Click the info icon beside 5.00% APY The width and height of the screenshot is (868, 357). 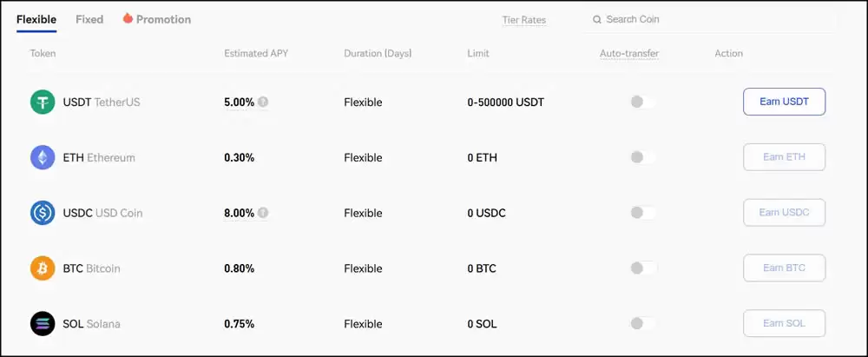pos(263,102)
